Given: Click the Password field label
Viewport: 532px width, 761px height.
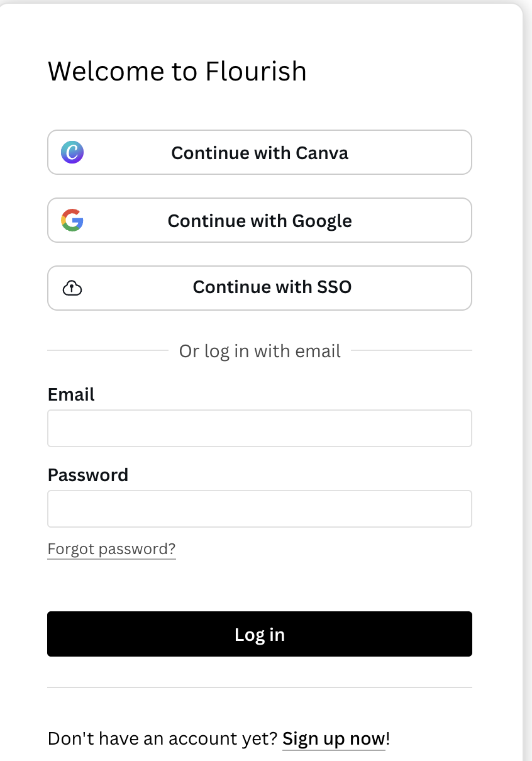Looking at the screenshot, I should (87, 474).
